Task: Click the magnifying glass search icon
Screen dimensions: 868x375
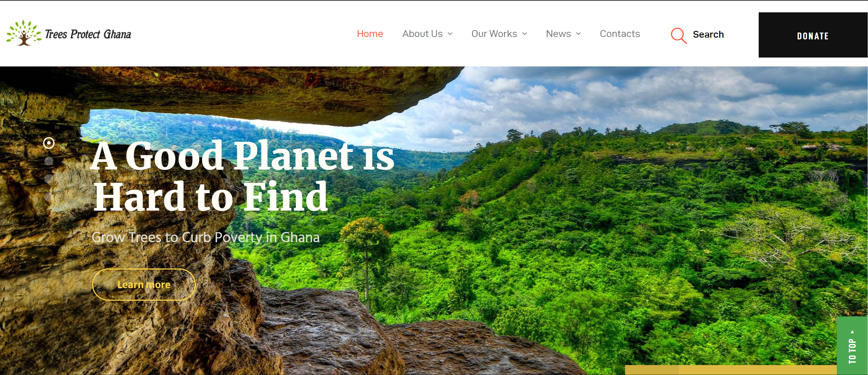Action: click(678, 35)
